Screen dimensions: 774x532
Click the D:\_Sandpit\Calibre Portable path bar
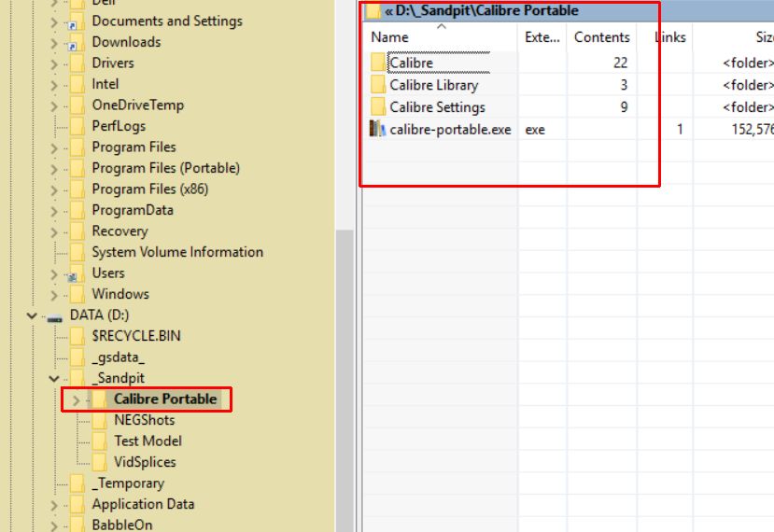486,10
